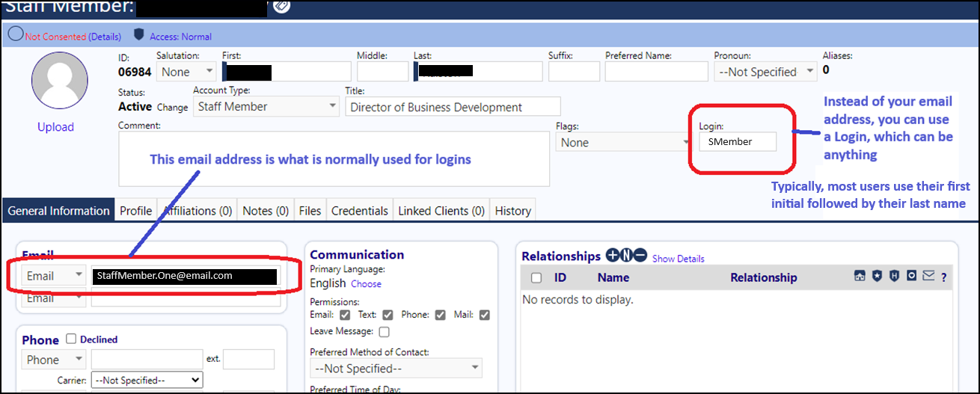This screenshot has height=394, width=980.
Task: Click the Comment text area
Action: point(334,159)
